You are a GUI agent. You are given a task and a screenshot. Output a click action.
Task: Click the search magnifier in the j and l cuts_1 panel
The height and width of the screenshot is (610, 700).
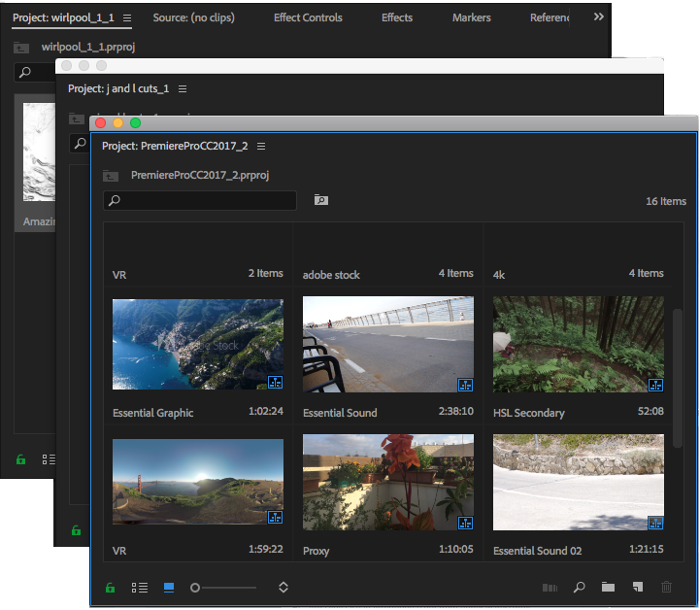tap(80, 144)
